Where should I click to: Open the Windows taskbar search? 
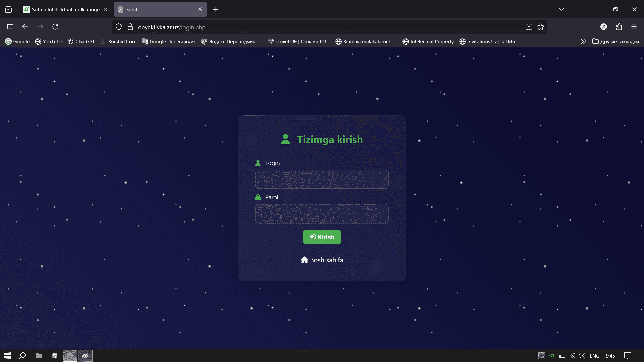(x=22, y=356)
